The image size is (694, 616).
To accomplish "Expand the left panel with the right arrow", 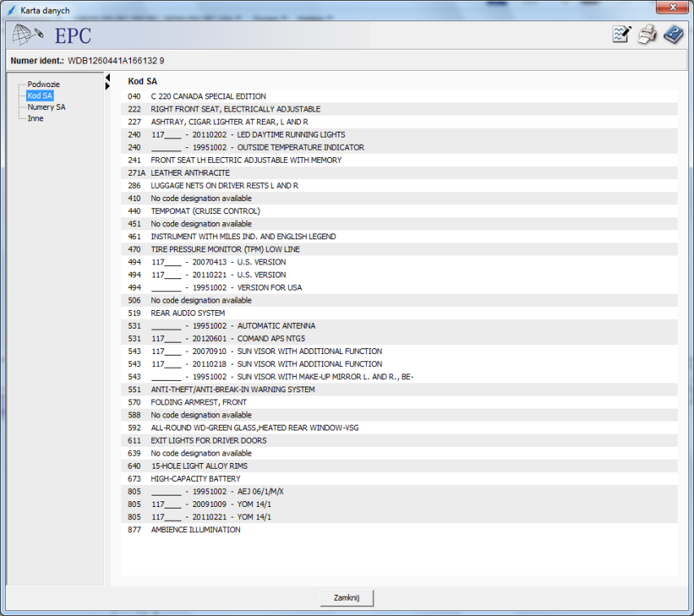I will point(107,86).
